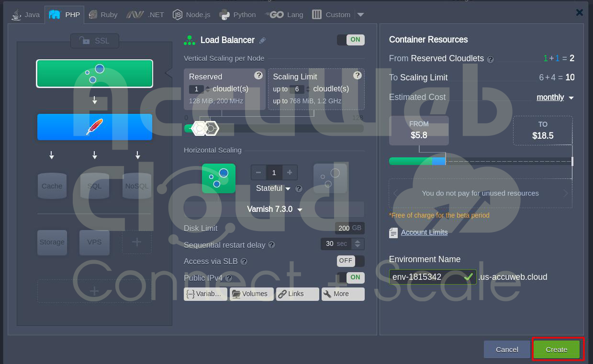Disable Public IPv4 toggle
This screenshot has width=593, height=364.
coord(350,277)
